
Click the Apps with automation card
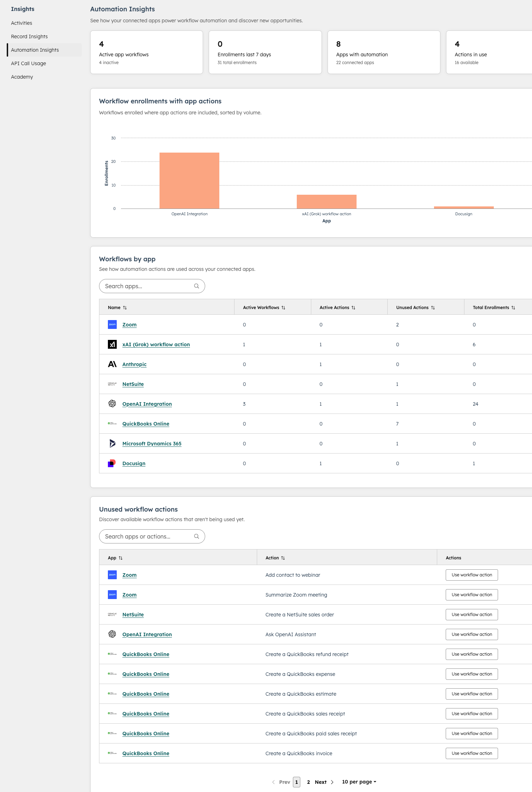click(x=384, y=52)
